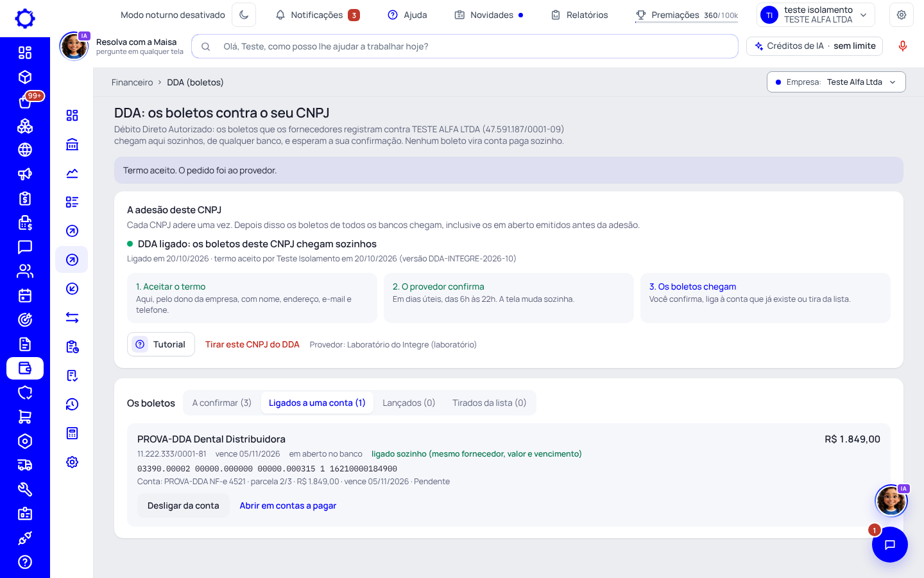The height and width of the screenshot is (578, 924).
Task: Open the swap arrows transfer icon in submenu
Action: 72,317
